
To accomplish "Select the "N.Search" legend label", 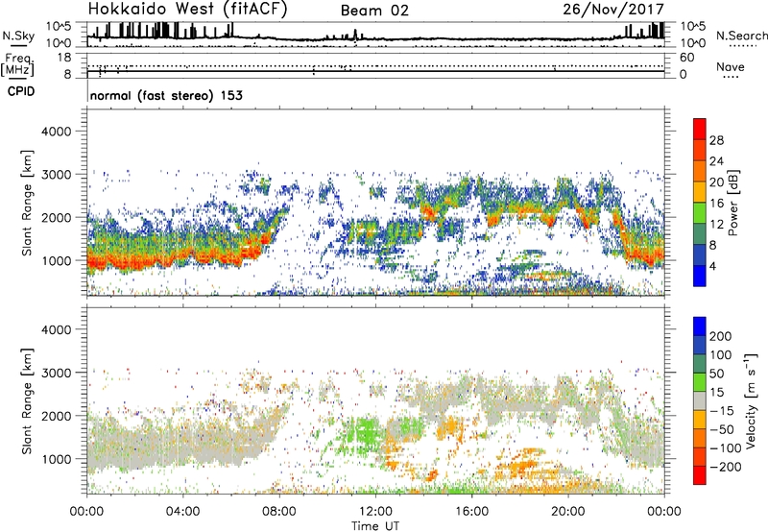I will pos(741,36).
